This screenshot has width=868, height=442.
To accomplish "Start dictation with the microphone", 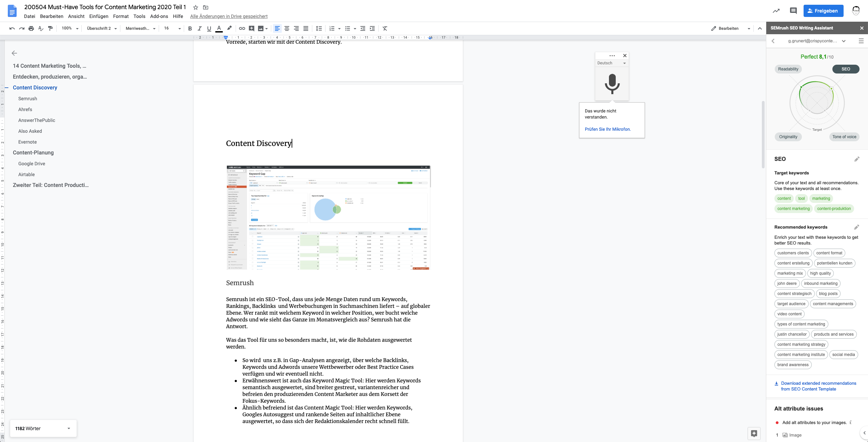I will tap(612, 84).
